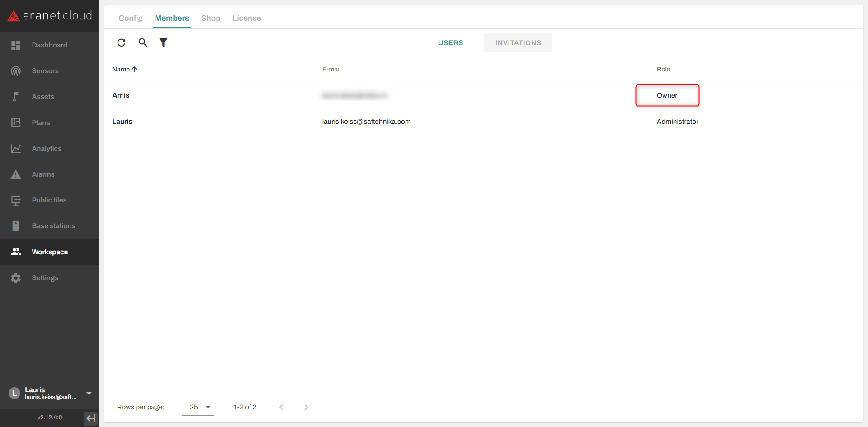Image resolution: width=868 pixels, height=427 pixels.
Task: Click the aranet cloud logo
Action: pyautogui.click(x=50, y=16)
